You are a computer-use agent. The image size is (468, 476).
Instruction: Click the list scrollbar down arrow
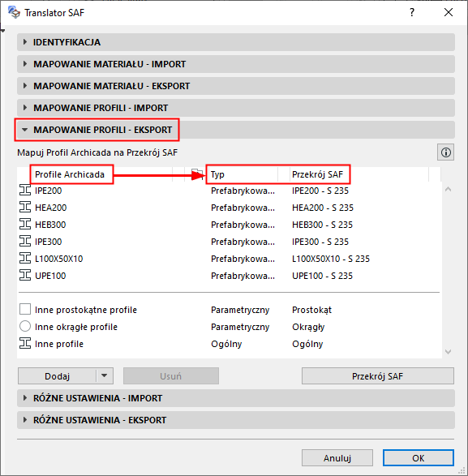[448, 352]
